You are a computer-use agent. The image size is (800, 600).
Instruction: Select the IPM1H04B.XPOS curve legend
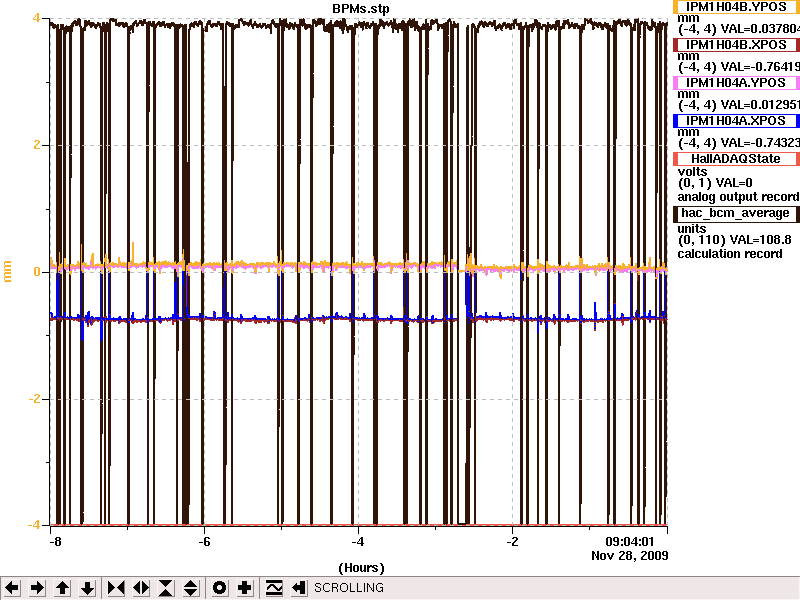[x=736, y=45]
